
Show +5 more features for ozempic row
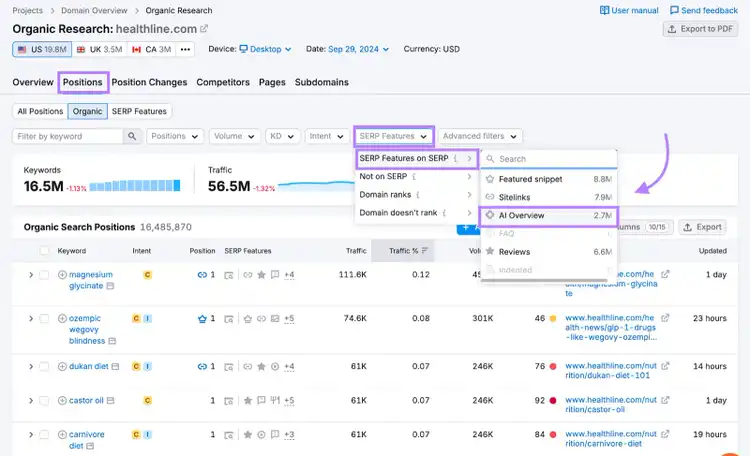point(289,318)
